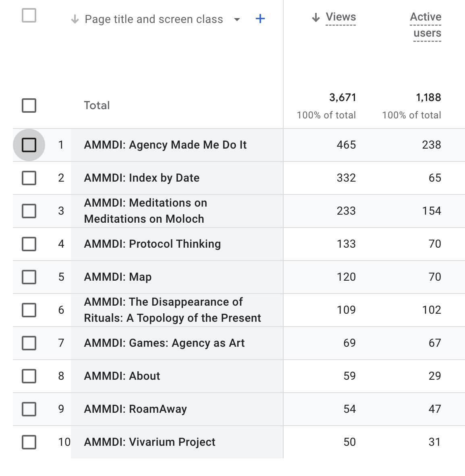
Task: Select checkbox for Agency Made Me Do It
Action: [x=29, y=145]
